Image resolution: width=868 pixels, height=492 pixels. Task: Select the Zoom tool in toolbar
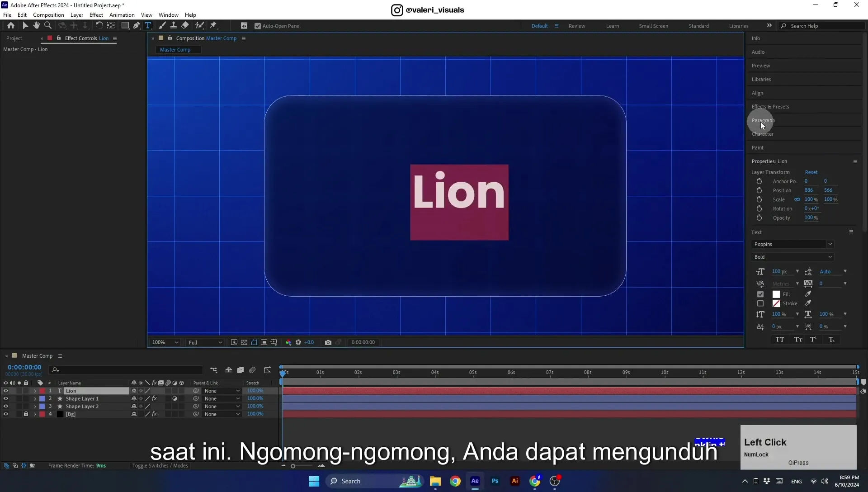click(48, 26)
